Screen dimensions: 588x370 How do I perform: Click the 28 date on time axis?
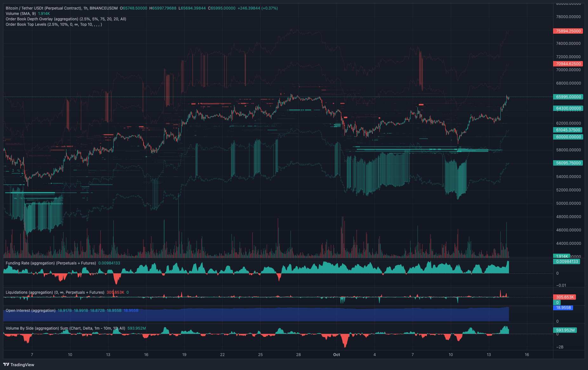pyautogui.click(x=298, y=355)
